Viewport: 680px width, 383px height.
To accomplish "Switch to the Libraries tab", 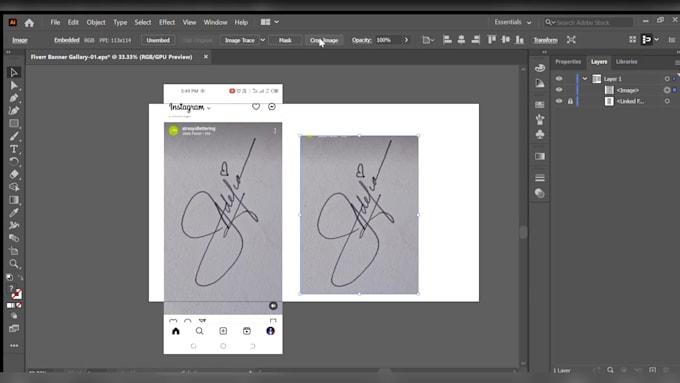I will point(627,62).
